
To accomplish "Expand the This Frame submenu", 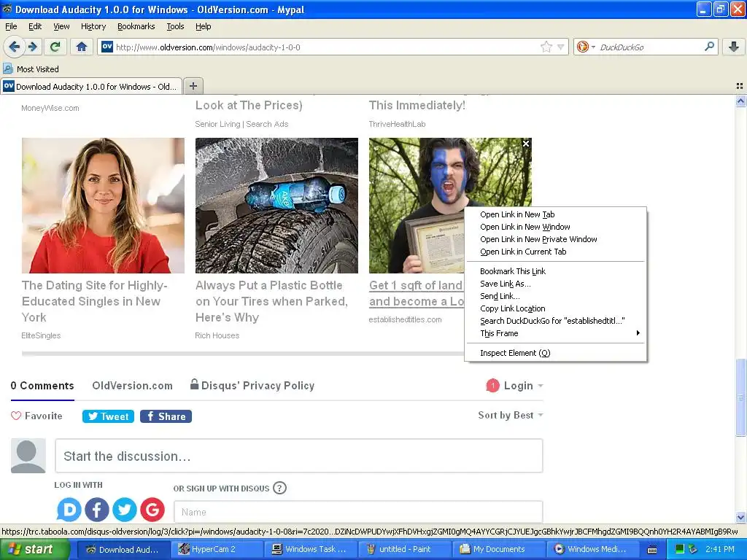I will click(x=556, y=333).
